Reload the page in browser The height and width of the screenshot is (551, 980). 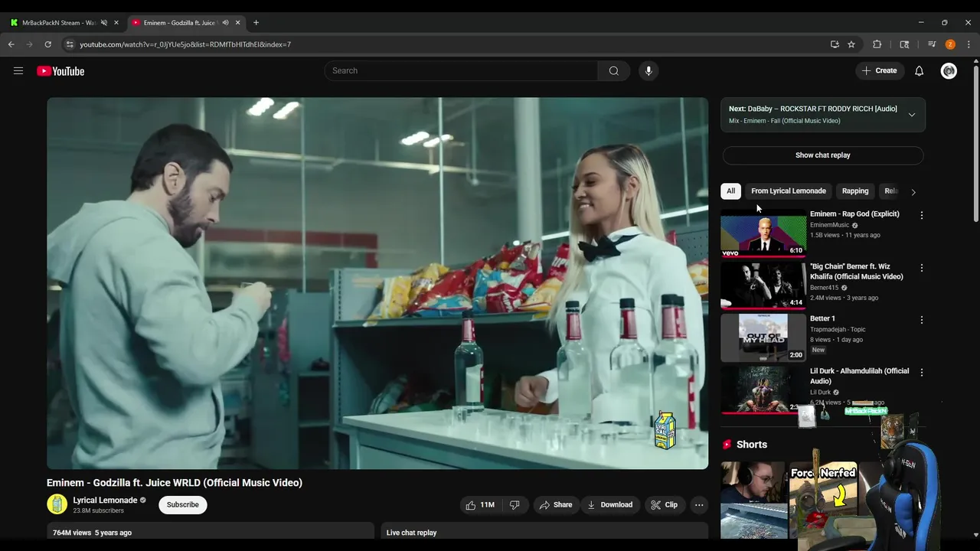click(47, 44)
